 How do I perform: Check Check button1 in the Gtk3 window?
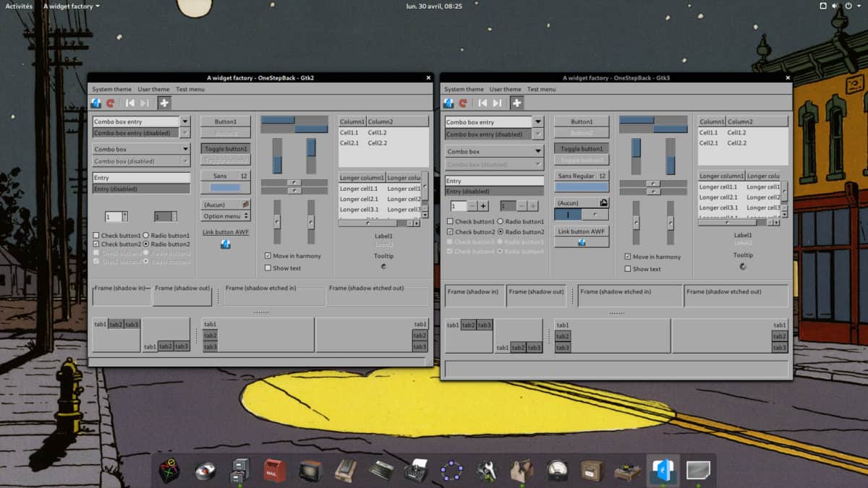pyautogui.click(x=450, y=222)
